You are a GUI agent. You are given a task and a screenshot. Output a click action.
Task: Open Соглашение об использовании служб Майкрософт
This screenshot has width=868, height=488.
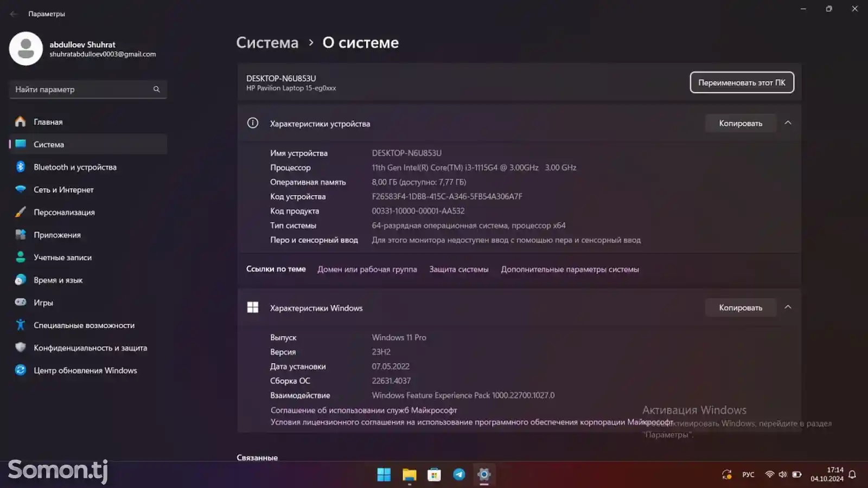[363, 410]
